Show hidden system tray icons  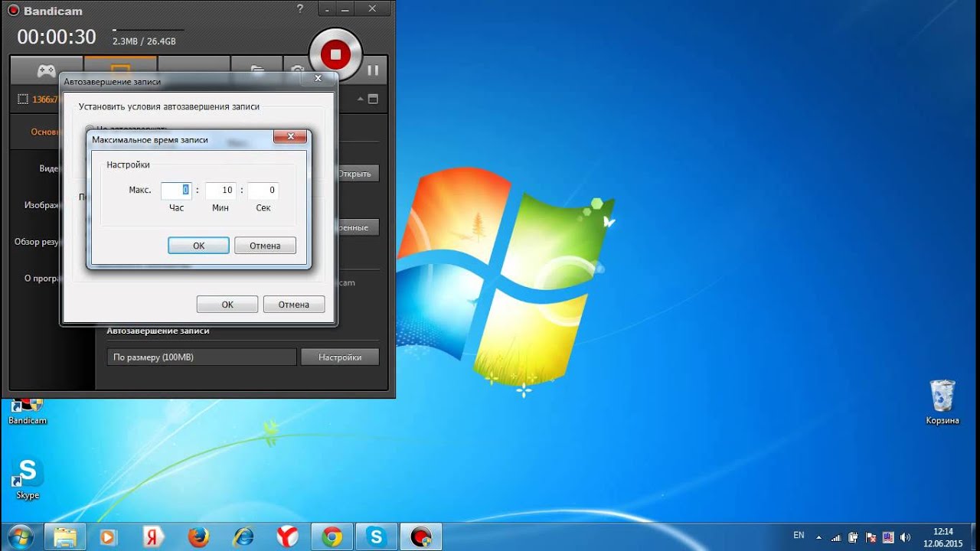pyautogui.click(x=819, y=536)
